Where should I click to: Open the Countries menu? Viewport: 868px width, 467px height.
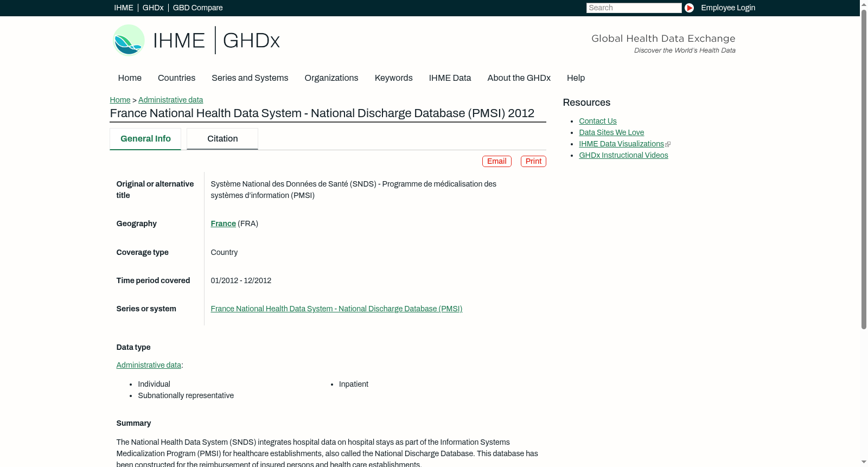[176, 78]
